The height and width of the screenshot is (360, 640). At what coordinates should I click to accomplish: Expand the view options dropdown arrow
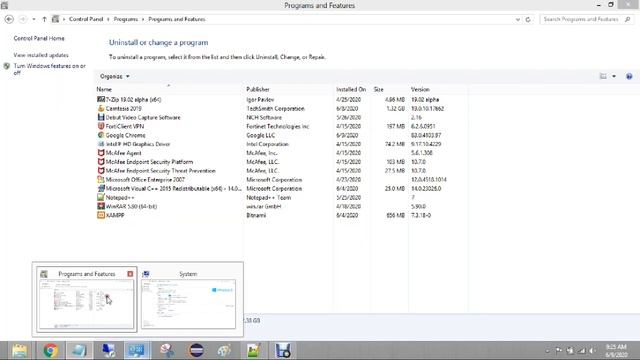614,76
